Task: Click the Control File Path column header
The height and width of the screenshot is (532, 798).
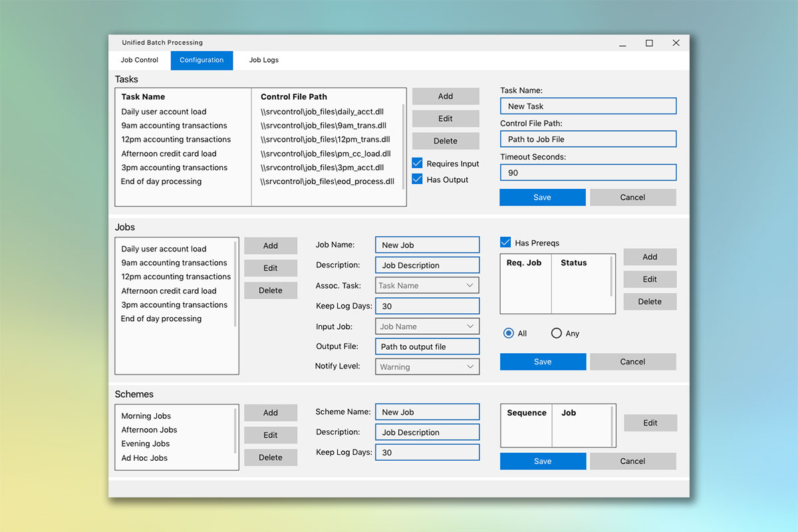Action: [294, 97]
